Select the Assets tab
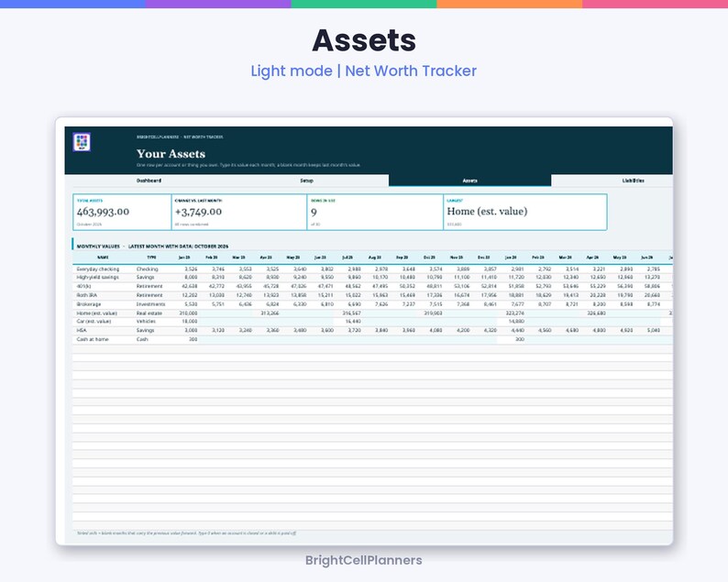This screenshot has height=582, width=728. (x=469, y=181)
